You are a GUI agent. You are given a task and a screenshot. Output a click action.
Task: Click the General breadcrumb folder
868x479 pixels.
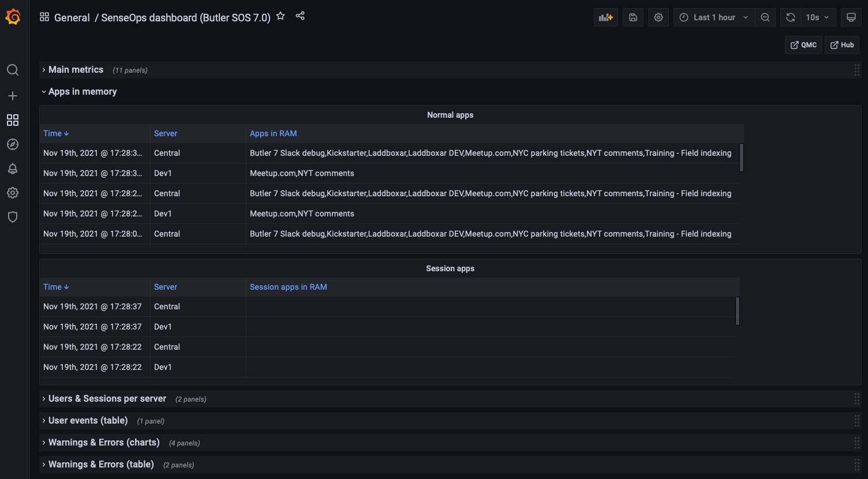pos(72,18)
